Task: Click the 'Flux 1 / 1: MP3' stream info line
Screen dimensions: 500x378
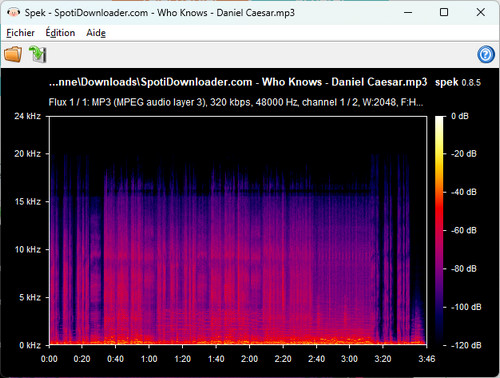Action: coord(236,102)
